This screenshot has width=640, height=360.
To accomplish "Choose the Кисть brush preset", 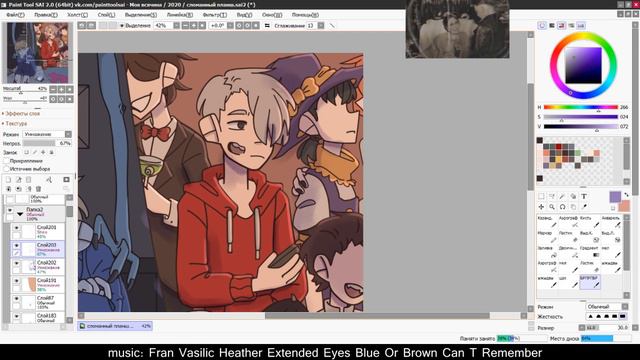I will click(590, 221).
